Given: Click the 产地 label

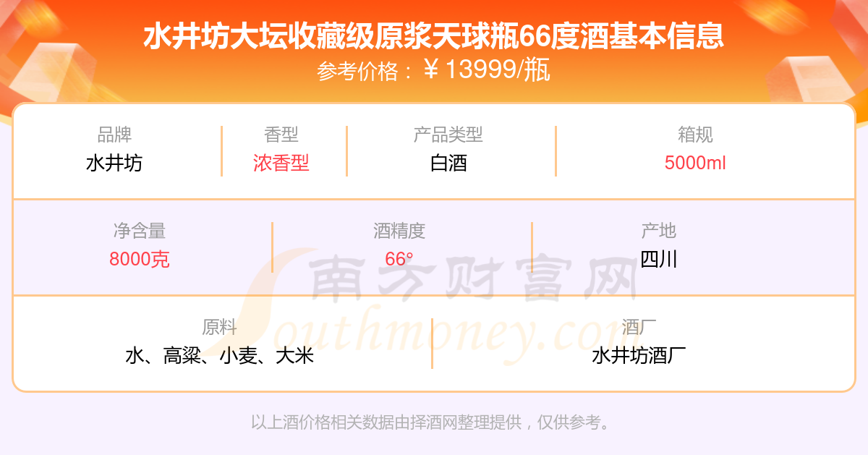Looking at the screenshot, I should click(659, 231).
